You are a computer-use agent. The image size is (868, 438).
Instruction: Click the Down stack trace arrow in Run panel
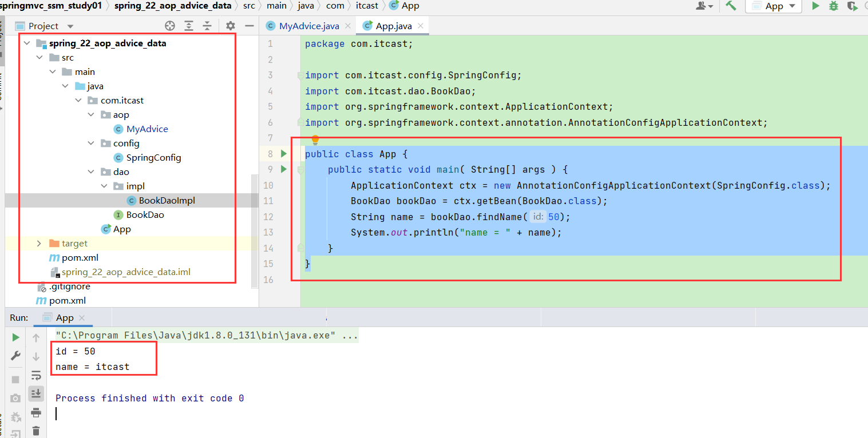click(36, 356)
